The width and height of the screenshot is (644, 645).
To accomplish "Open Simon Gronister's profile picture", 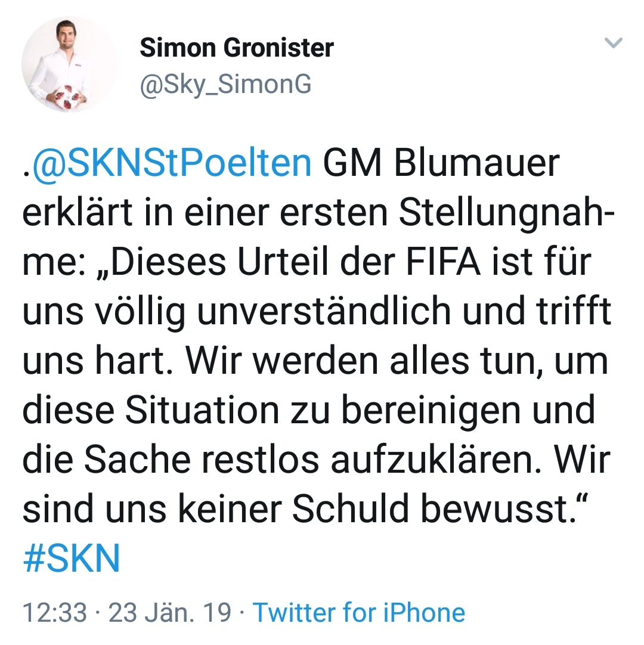I will tap(69, 64).
